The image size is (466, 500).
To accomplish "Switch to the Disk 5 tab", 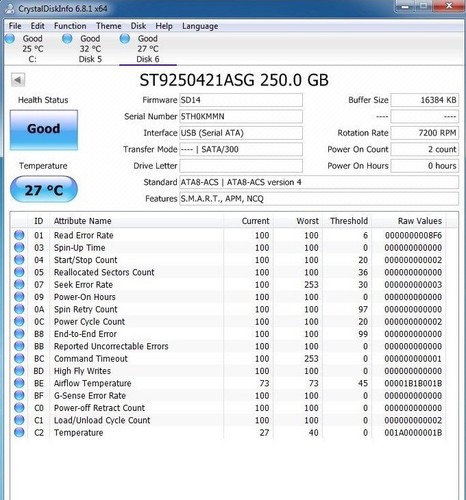I will [x=90, y=49].
